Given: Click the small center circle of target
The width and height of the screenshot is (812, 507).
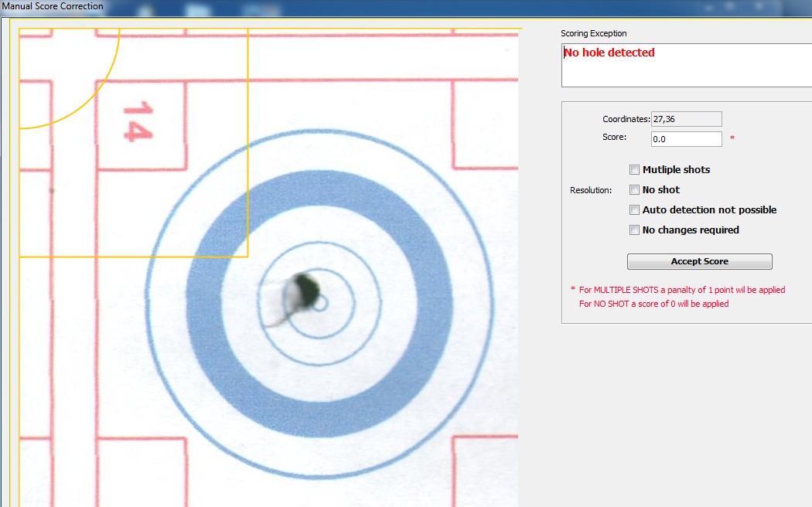Looking at the screenshot, I should click(x=320, y=299).
